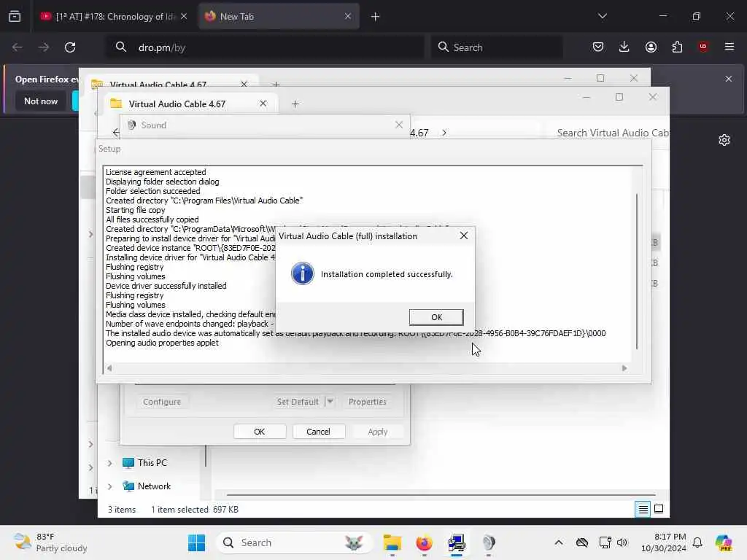Select the Virtual Audio Cable 4.67 Explorer tab
This screenshot has width=747, height=560.
177,104
